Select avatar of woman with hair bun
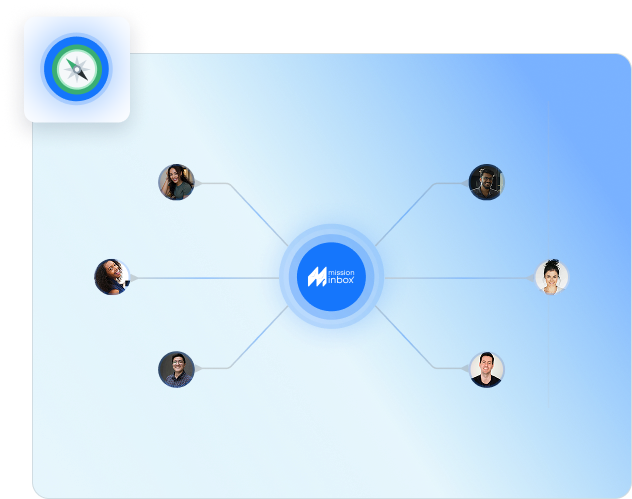632x499 pixels. pos(552,277)
